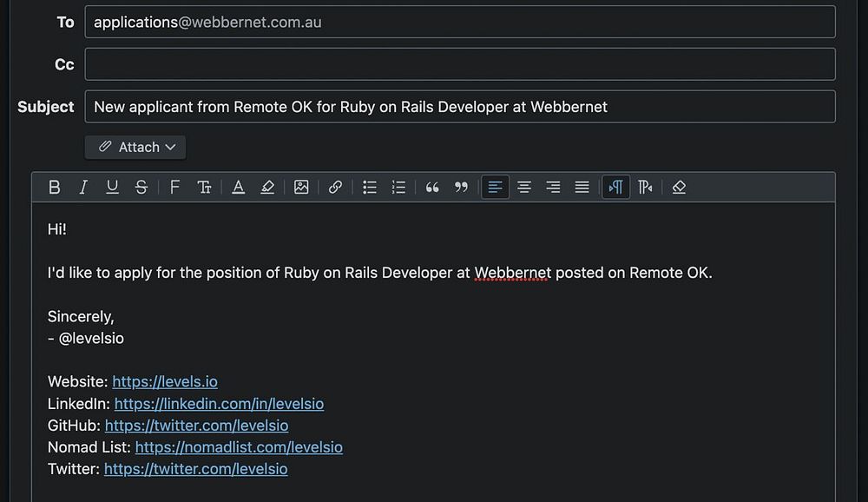This screenshot has width=868, height=502.
Task: Create a numbered list
Action: coord(398,188)
